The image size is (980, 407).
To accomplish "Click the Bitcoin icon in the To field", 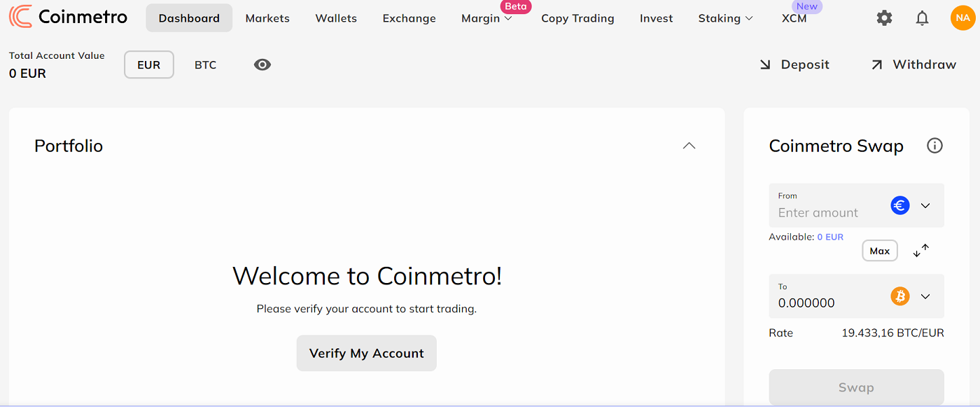I will pos(899,296).
